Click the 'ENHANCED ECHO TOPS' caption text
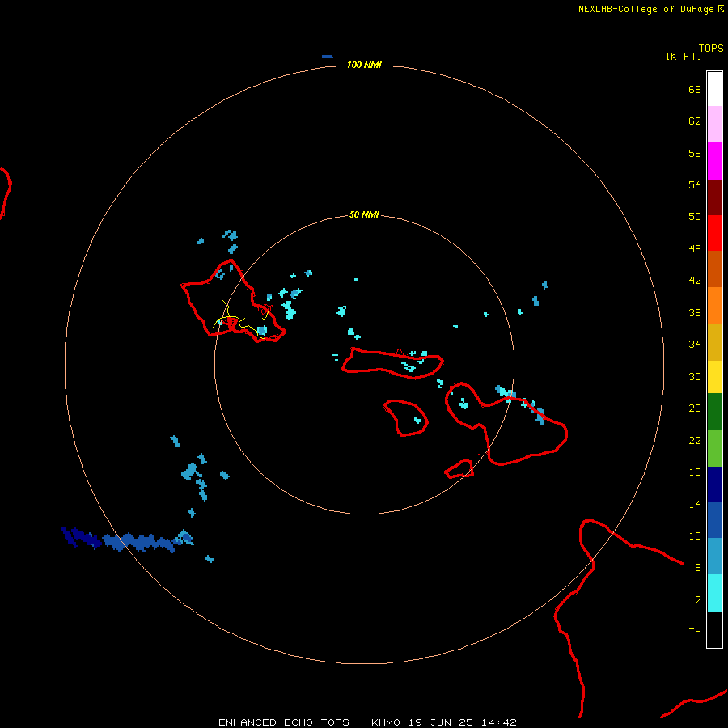 pos(284,722)
